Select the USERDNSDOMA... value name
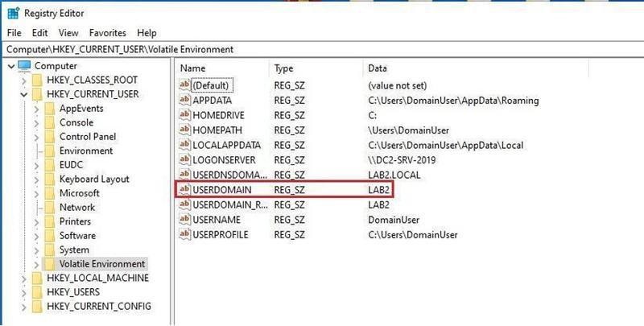The image size is (644, 326). coord(229,175)
